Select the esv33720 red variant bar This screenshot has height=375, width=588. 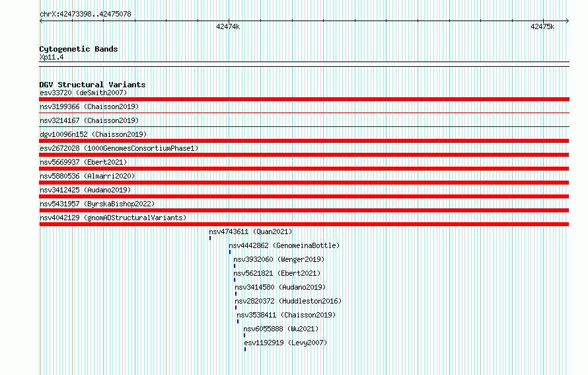[x=304, y=99]
